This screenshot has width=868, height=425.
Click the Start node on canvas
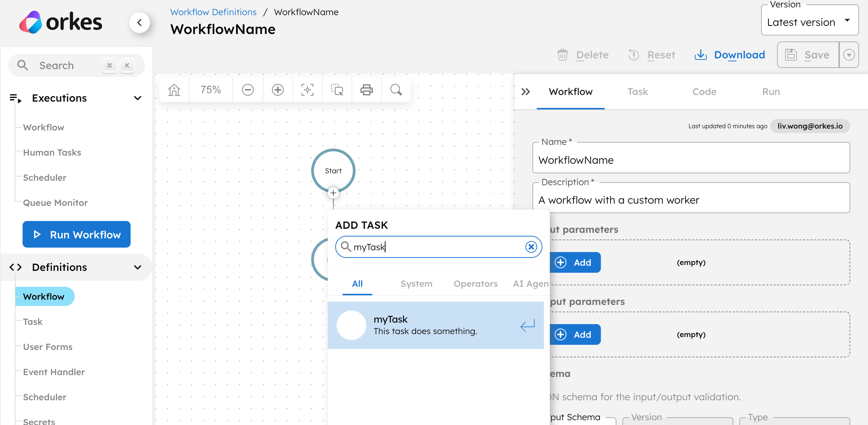[x=333, y=171]
